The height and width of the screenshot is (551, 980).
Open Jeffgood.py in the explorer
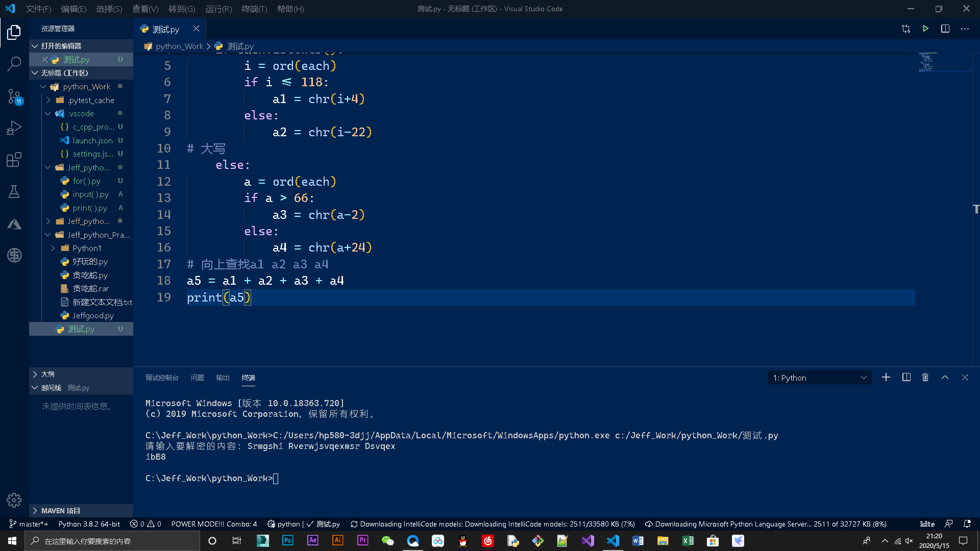click(x=93, y=315)
